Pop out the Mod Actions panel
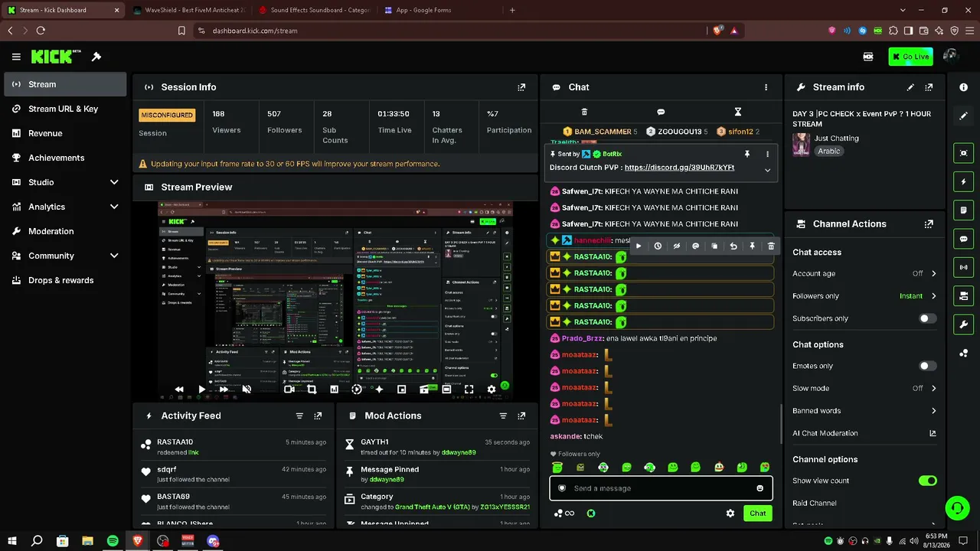Image resolution: width=980 pixels, height=551 pixels. pyautogui.click(x=521, y=416)
